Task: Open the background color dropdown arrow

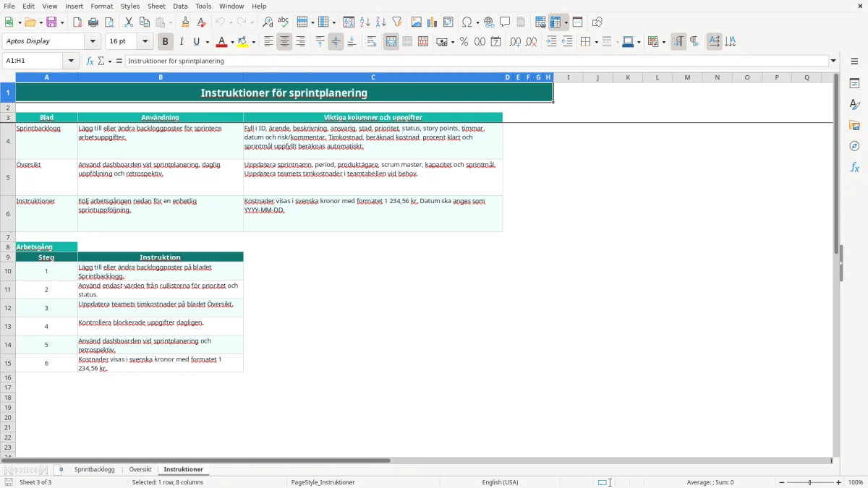Action: coord(254,42)
